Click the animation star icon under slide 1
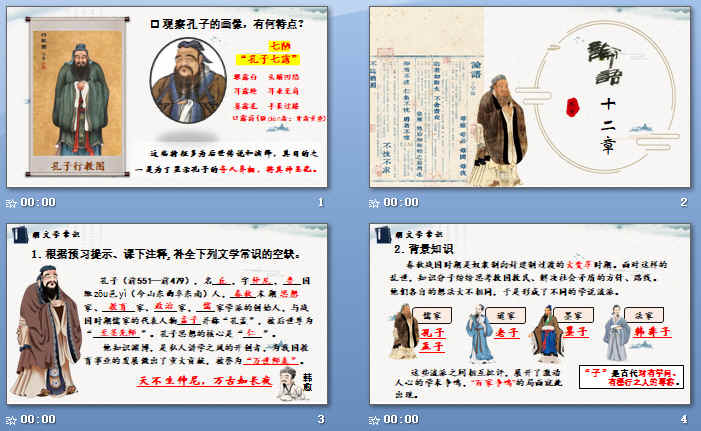The height and width of the screenshot is (431, 701). point(11,203)
